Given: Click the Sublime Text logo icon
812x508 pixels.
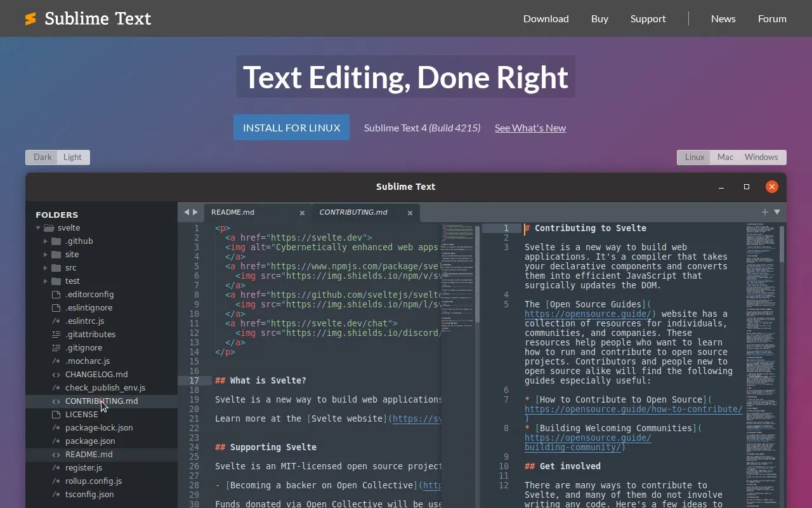Looking at the screenshot, I should (30, 19).
